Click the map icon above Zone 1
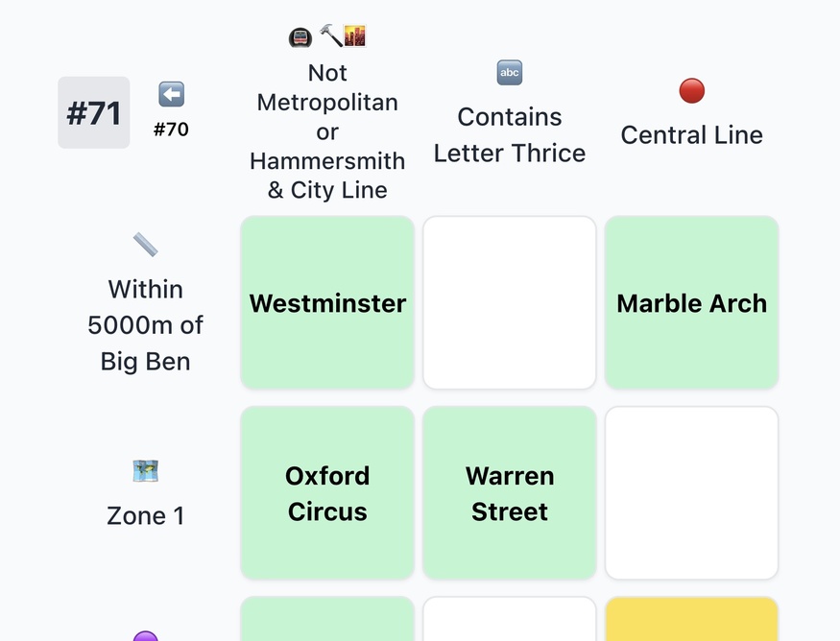The height and width of the screenshot is (641, 840). [145, 471]
